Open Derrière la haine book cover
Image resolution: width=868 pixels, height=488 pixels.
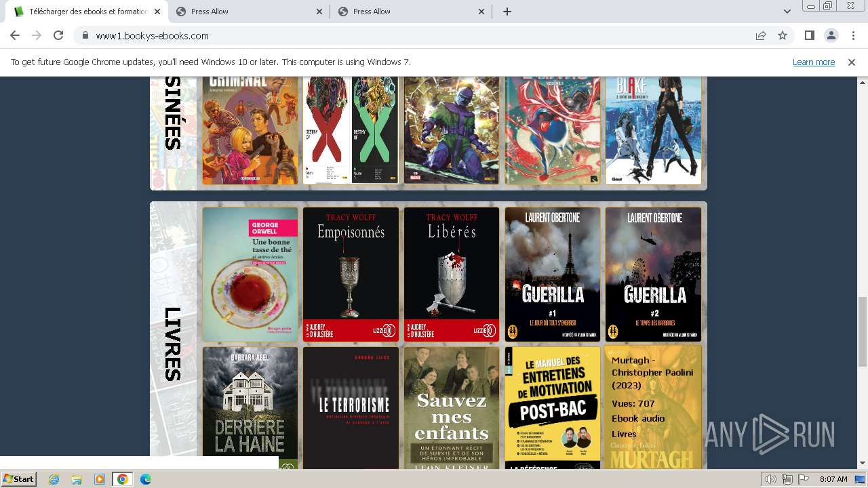point(250,408)
